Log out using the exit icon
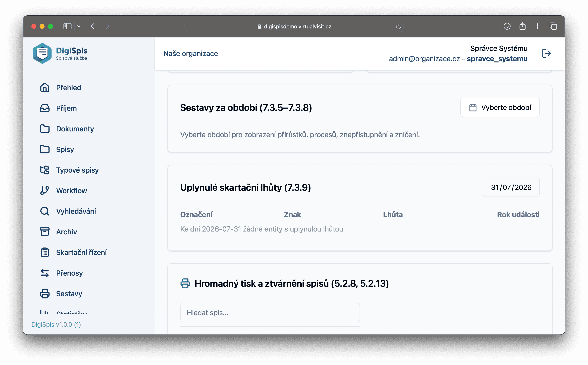The width and height of the screenshot is (588, 365). pyautogui.click(x=546, y=53)
